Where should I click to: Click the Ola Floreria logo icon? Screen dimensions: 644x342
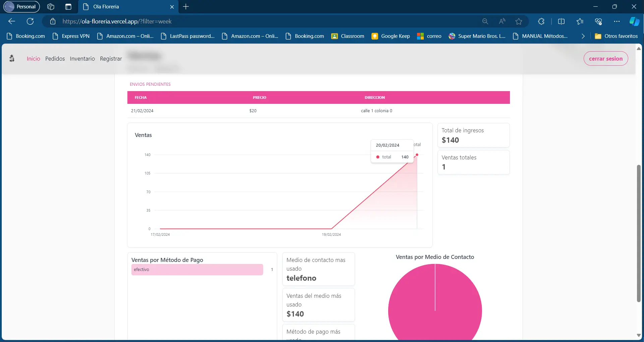point(12,59)
